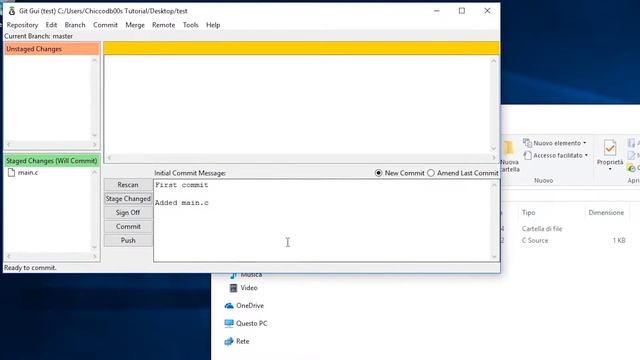Viewport: 640px width, 360px height.
Task: Open the Edit menu
Action: [51, 25]
